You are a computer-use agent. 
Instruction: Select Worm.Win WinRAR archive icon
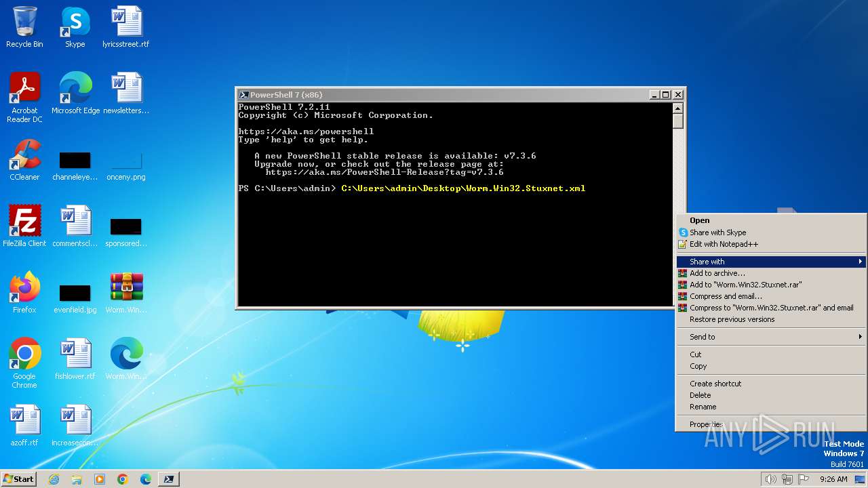point(126,293)
